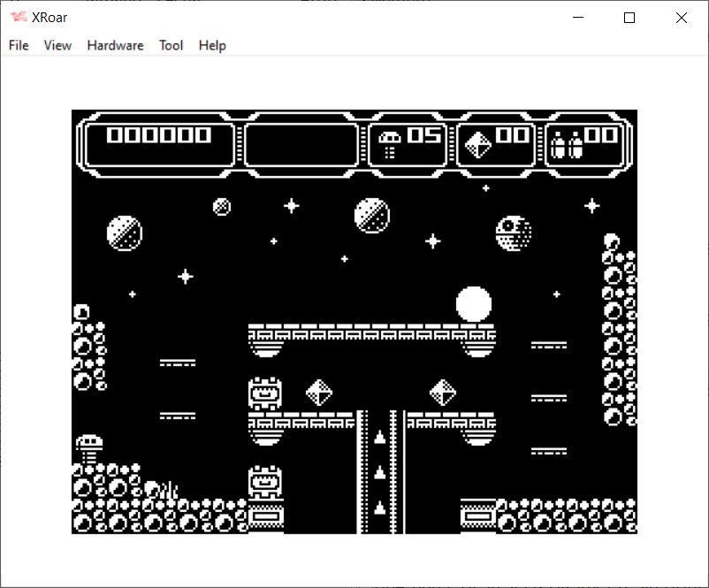This screenshot has height=588, width=709.
Task: Click the Death Star-like planet
Action: [x=513, y=233]
